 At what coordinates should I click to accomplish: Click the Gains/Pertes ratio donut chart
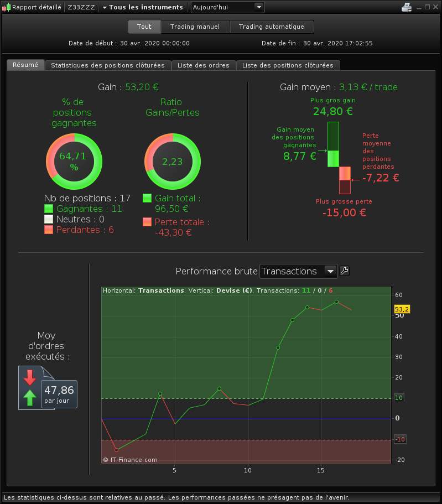pos(172,162)
